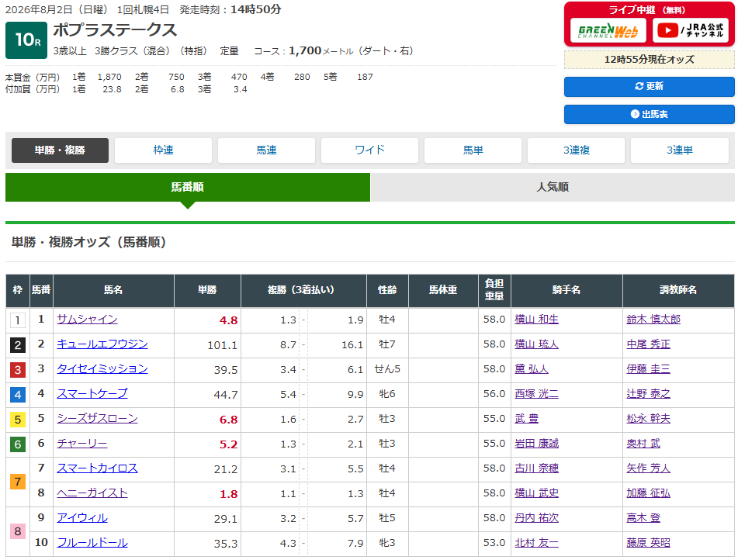This screenshot has height=560, width=738.
Task: Select the 人気順 sort tab
Action: pos(553,187)
